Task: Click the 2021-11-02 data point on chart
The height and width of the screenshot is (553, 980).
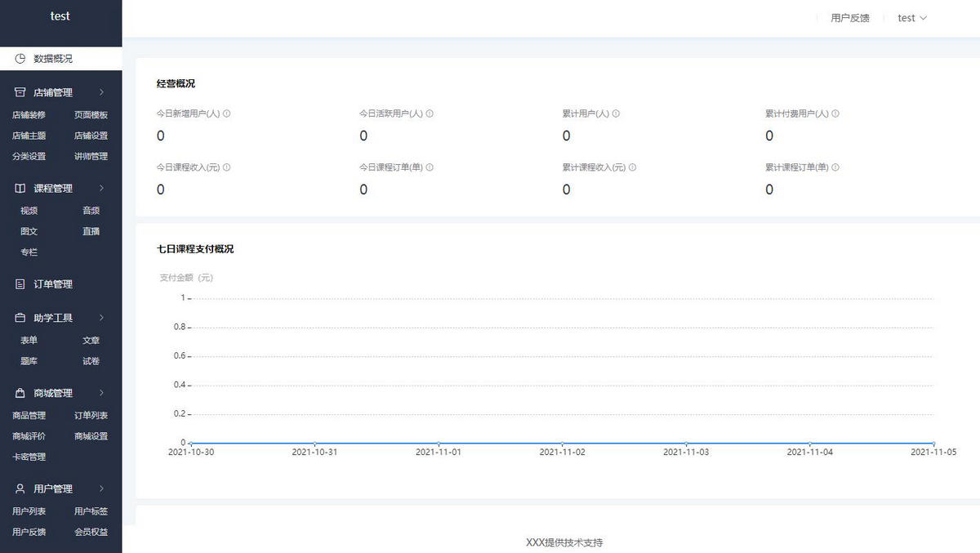Action: (x=563, y=444)
